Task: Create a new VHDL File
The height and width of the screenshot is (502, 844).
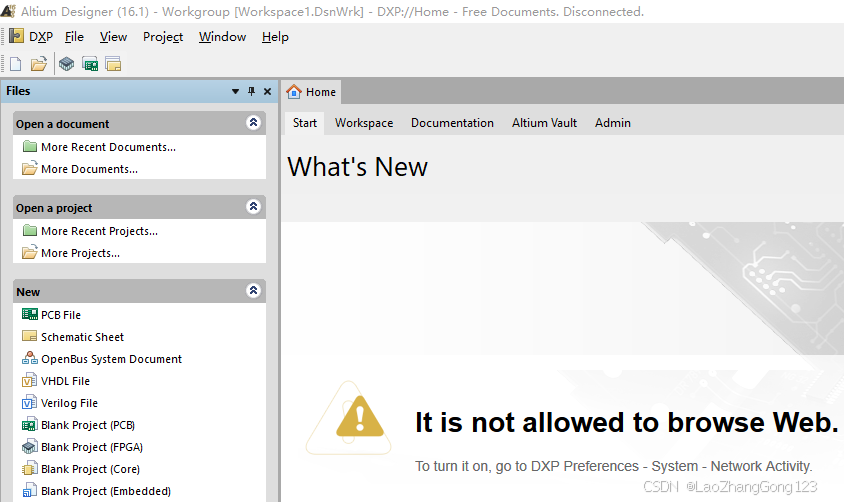Action: click(65, 381)
